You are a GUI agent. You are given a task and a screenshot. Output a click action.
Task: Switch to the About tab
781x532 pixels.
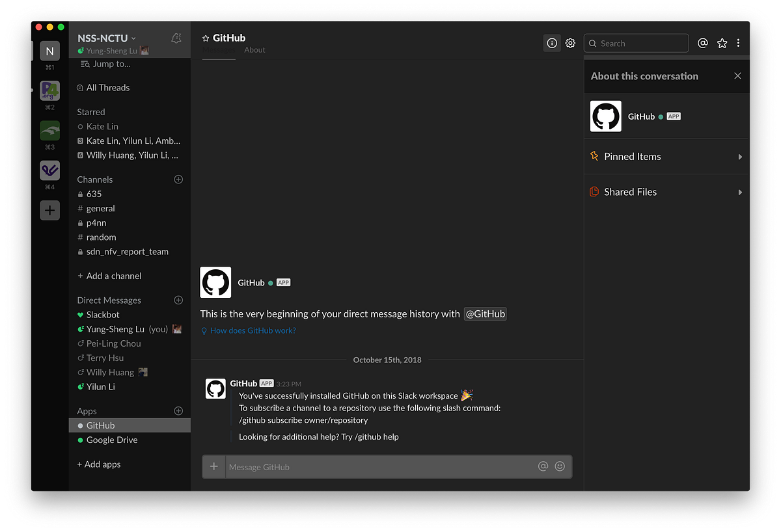point(254,50)
